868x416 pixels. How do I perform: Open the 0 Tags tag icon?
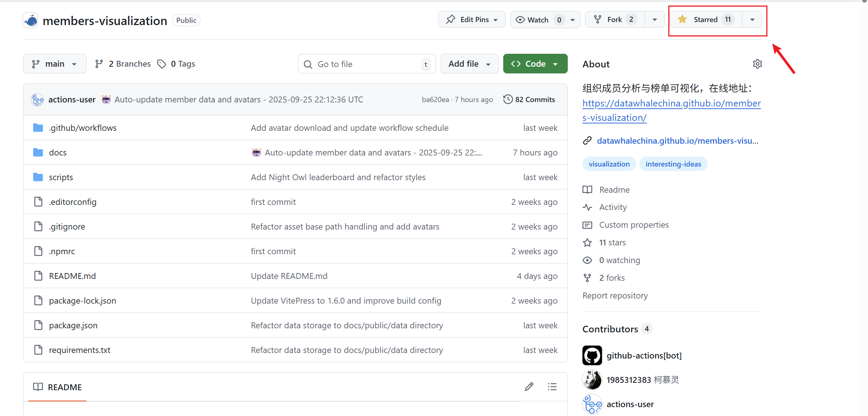point(161,64)
